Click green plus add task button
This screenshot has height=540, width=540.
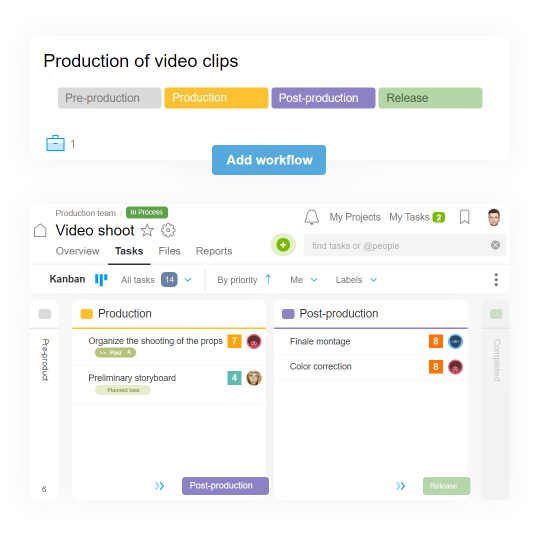pyautogui.click(x=283, y=245)
